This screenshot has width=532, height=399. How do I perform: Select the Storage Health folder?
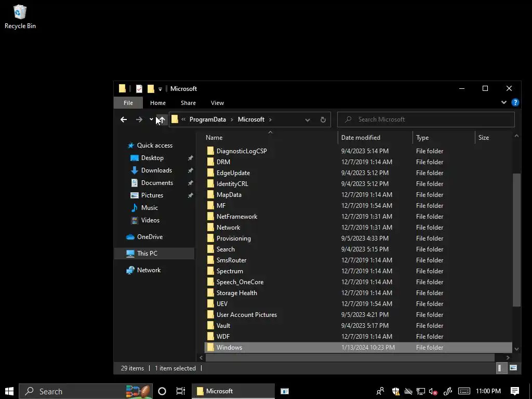click(236, 293)
